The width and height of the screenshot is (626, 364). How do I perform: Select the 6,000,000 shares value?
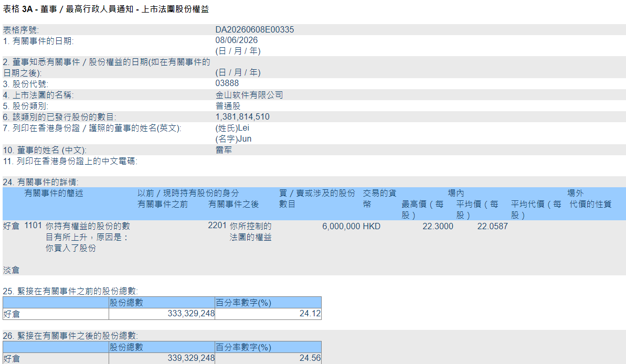[x=342, y=226]
